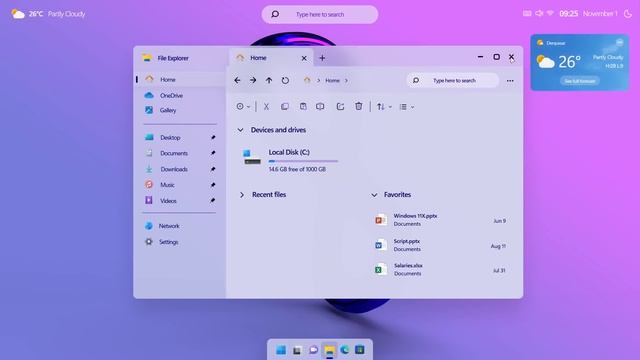Select Home in the sidebar
This screenshot has height=360, width=640.
[180, 80]
